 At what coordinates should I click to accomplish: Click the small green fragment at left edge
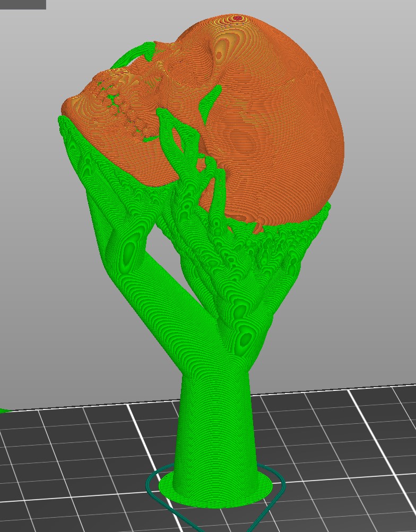[x=3, y=410]
